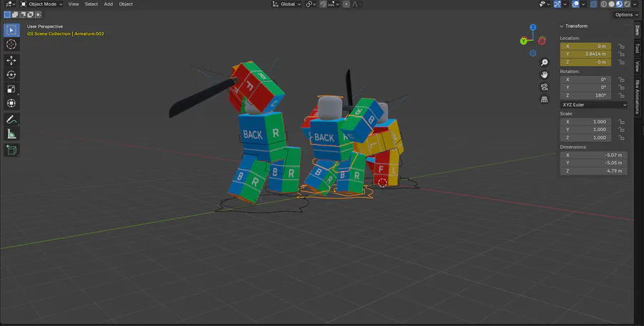Image resolution: width=644 pixels, height=326 pixels.
Task: Lock Location X value
Action: pyautogui.click(x=621, y=47)
